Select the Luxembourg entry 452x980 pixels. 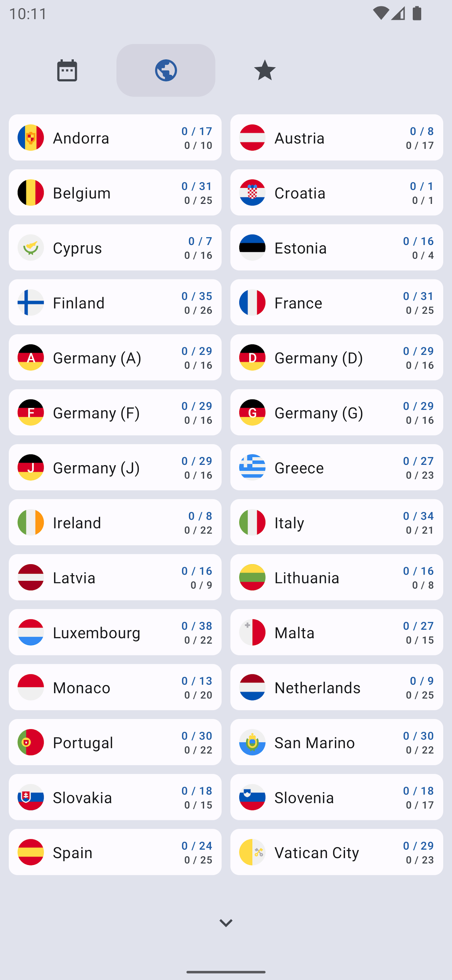(x=115, y=632)
